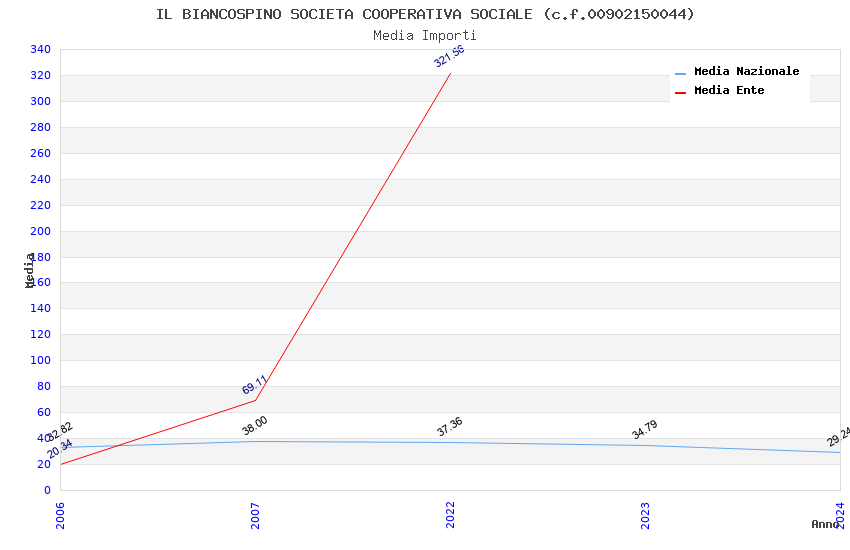Click the blue Media Nazionale legend swatch

coord(680,74)
